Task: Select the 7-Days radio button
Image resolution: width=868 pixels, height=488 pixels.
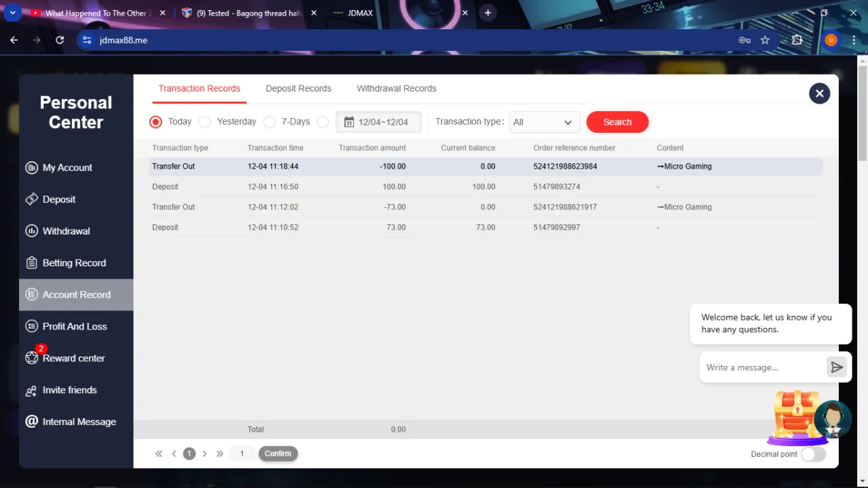Action: tap(270, 122)
